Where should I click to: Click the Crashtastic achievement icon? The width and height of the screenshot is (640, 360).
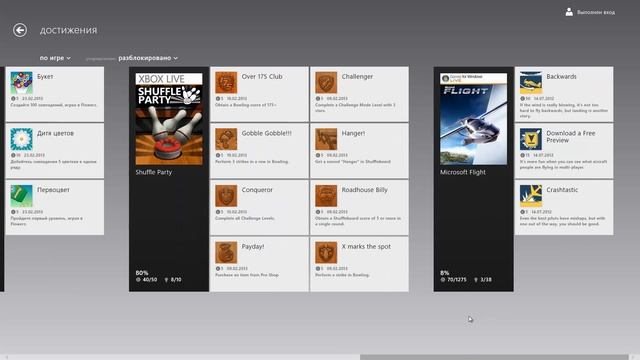tap(531, 196)
